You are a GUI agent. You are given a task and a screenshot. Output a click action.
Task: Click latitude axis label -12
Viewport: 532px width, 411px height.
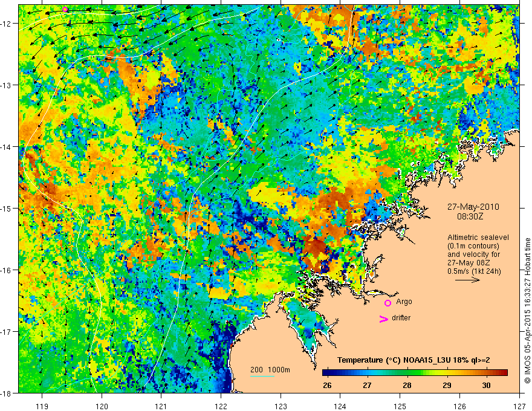pos(7,24)
